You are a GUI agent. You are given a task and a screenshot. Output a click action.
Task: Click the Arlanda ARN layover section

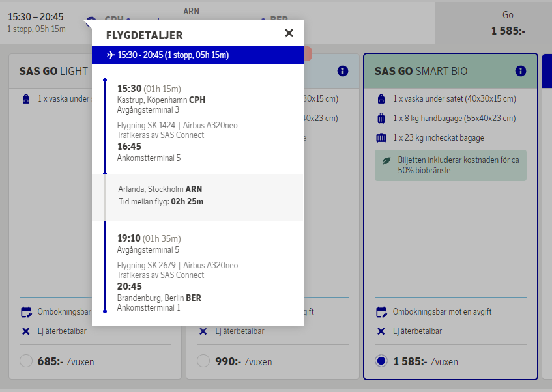click(x=197, y=195)
